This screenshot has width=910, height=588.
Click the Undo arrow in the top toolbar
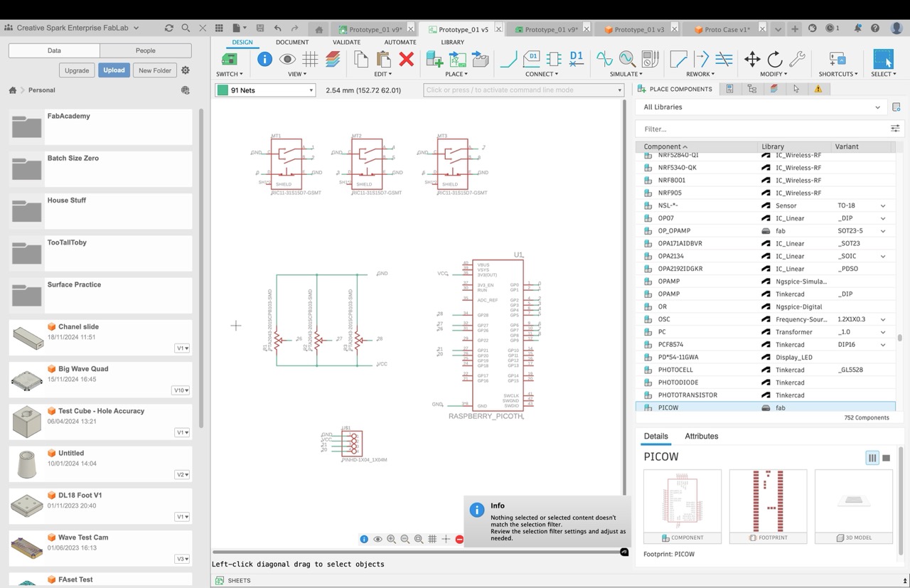(x=277, y=28)
